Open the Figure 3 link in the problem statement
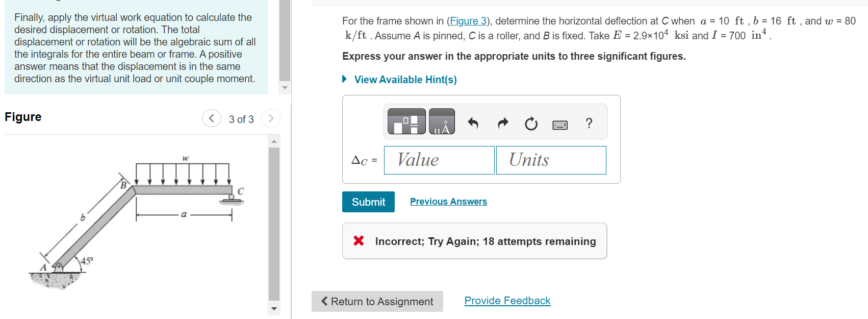This screenshot has height=319, width=868. (468, 21)
